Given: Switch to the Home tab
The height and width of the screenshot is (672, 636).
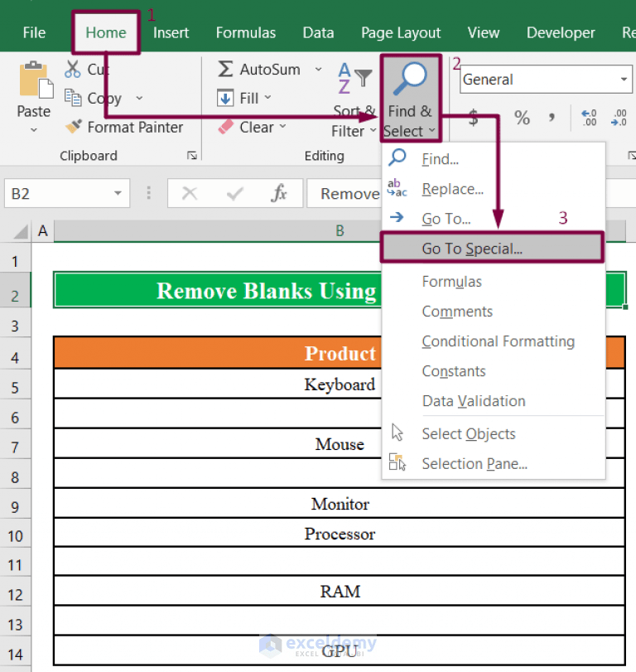Looking at the screenshot, I should (106, 32).
